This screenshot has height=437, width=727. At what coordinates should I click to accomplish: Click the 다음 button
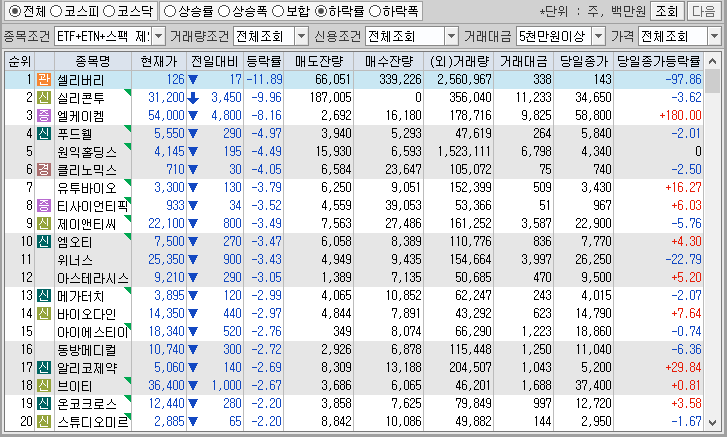click(x=703, y=11)
